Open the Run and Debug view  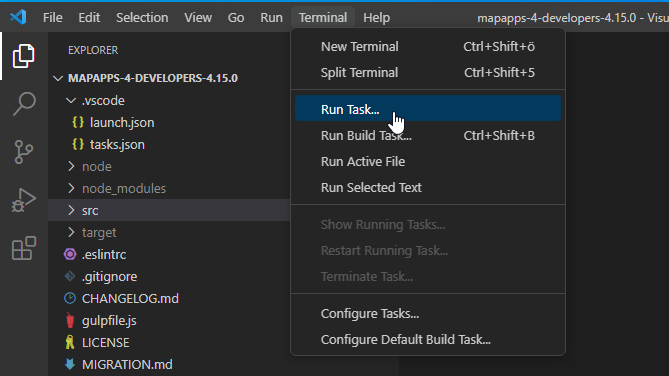pyautogui.click(x=23, y=200)
